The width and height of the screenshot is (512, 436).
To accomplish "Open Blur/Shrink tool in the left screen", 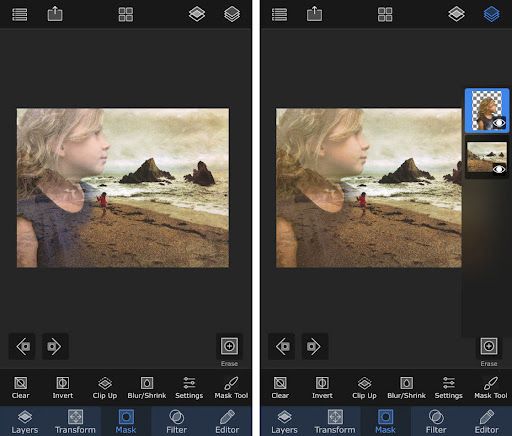I will pos(147,387).
